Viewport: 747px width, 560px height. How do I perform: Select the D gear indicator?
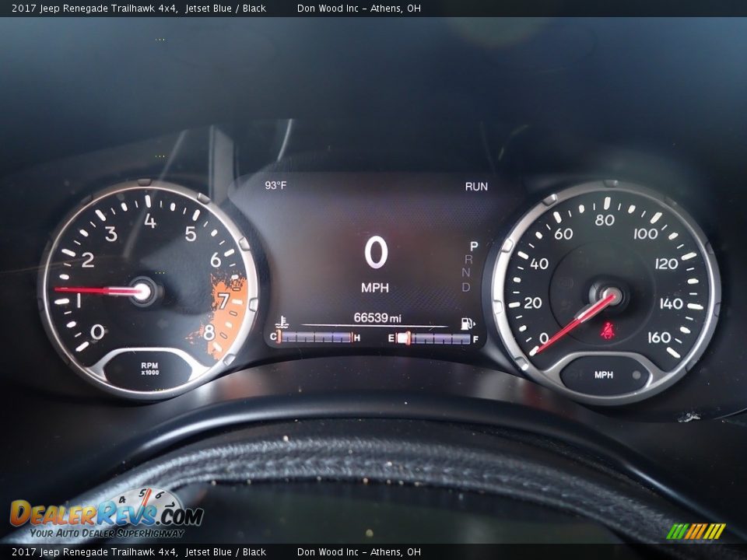coord(466,287)
